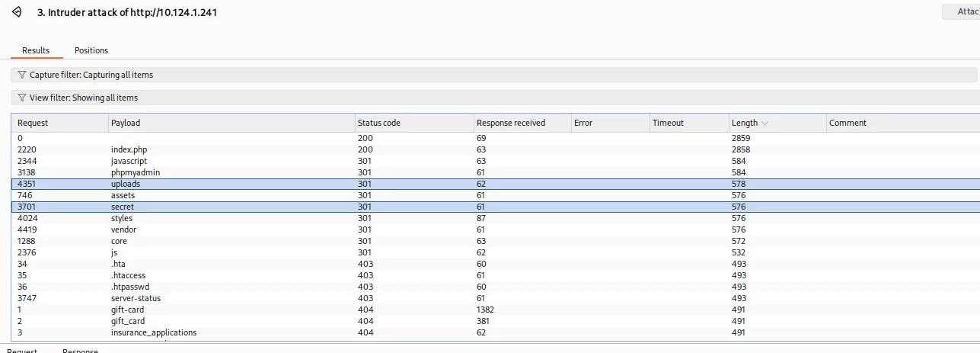Click the Length column sort arrow

click(765, 123)
